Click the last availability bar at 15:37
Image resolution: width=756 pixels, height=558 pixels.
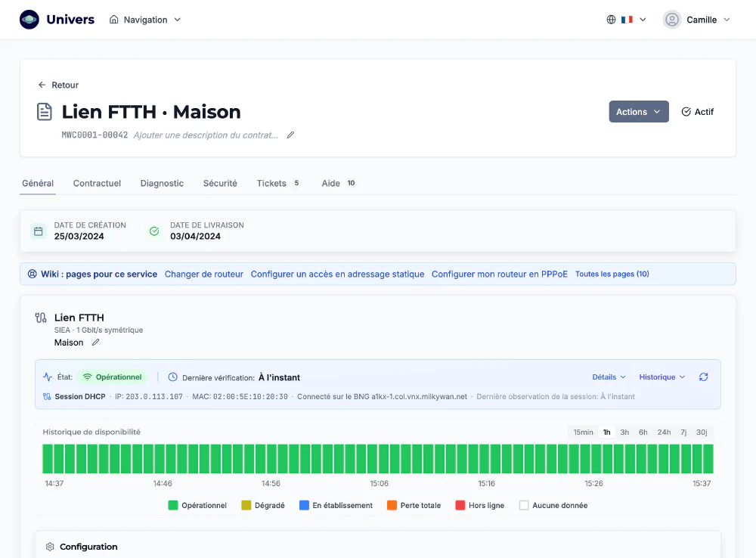click(x=708, y=459)
